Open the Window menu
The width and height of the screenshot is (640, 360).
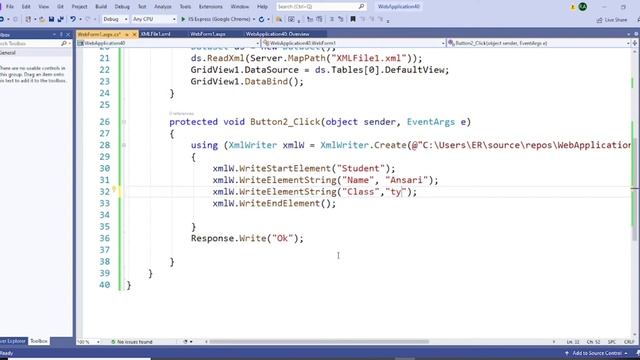[x=240, y=7]
